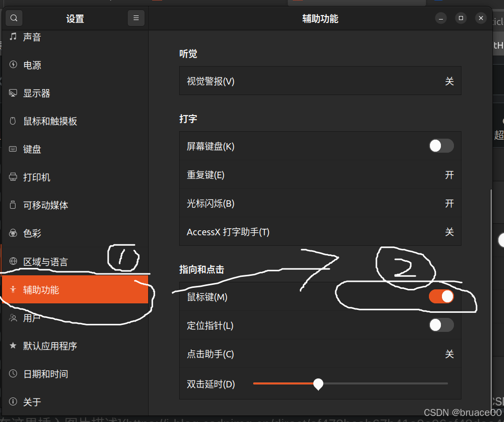Screen dimensions: 504x422
Task: Open the hamburger menu in Settings
Action: point(136,18)
